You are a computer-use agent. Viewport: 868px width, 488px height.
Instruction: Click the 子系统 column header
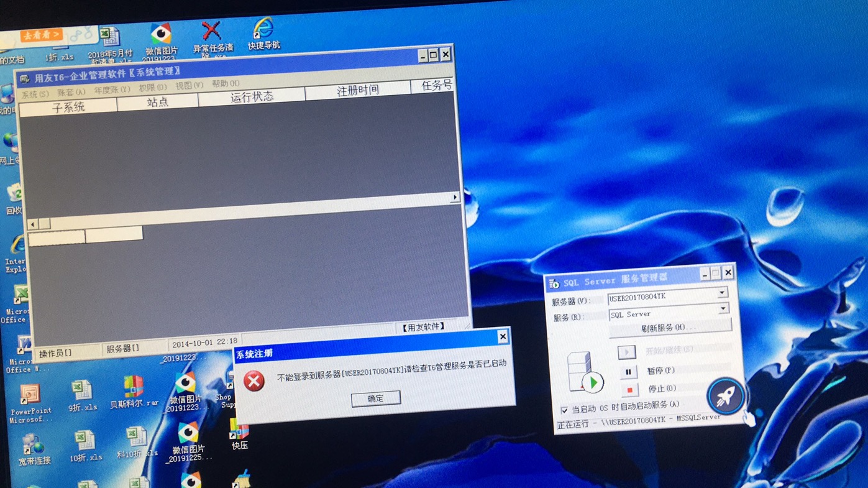[x=68, y=107]
